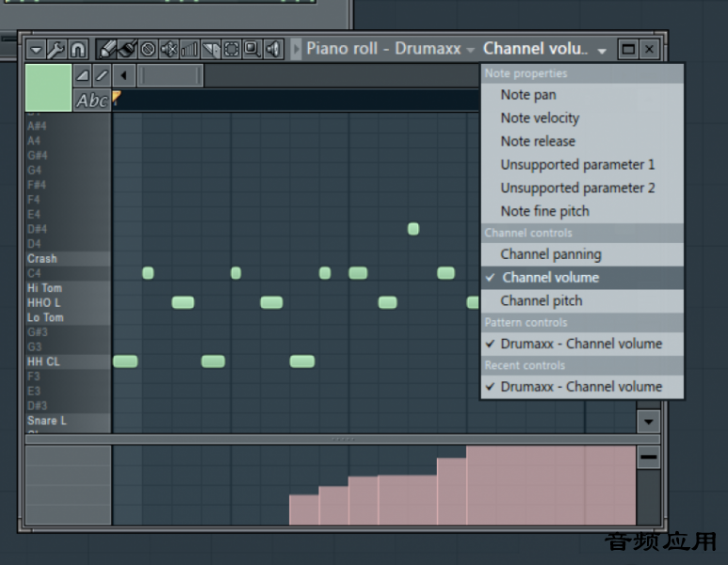Click the first note on HH CL row
This screenshot has width=728, height=565.
click(x=125, y=362)
